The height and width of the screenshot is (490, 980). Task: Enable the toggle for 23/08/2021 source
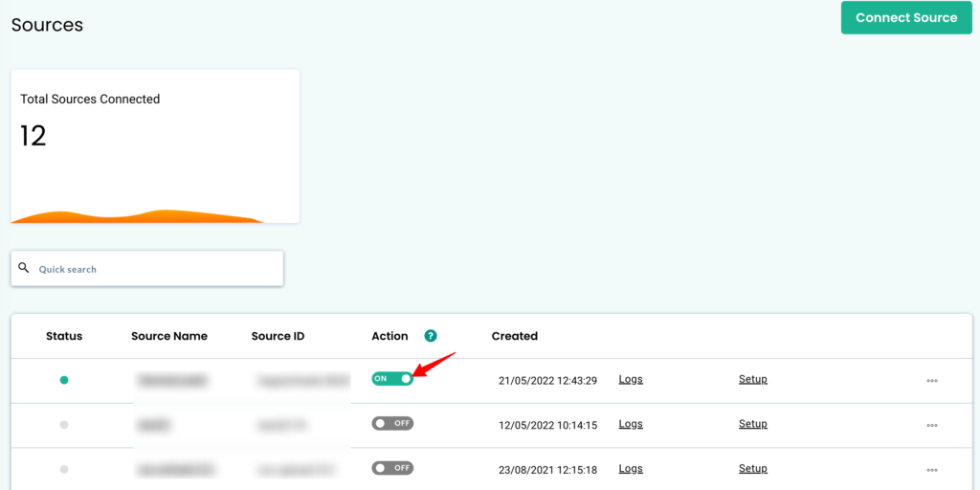coord(392,467)
